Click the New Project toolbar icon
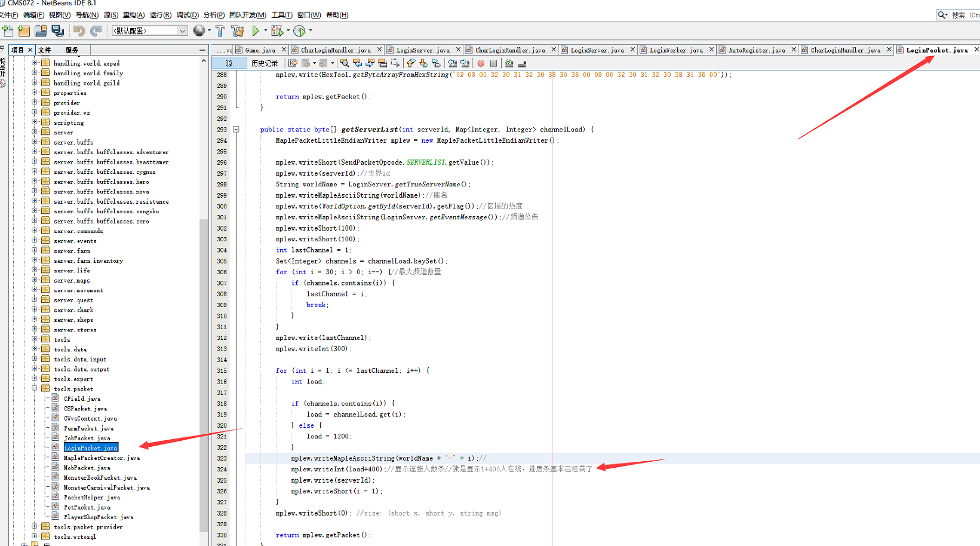980x546 pixels. click(24, 30)
